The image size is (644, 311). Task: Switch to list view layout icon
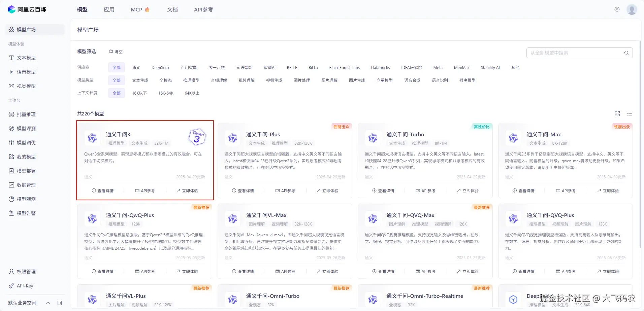[630, 114]
